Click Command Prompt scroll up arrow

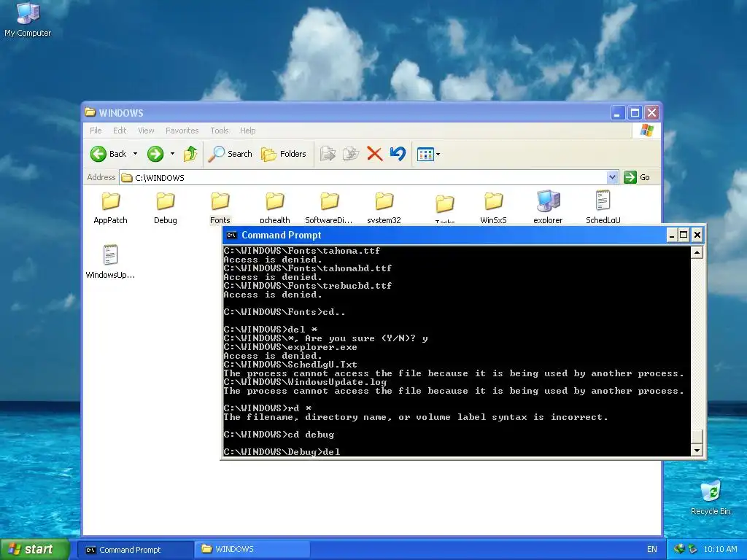pos(697,252)
